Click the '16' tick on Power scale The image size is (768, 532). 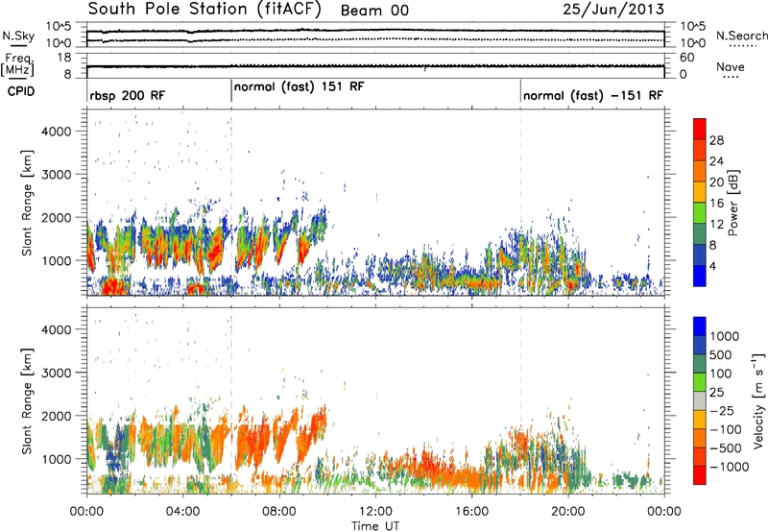coord(716,204)
